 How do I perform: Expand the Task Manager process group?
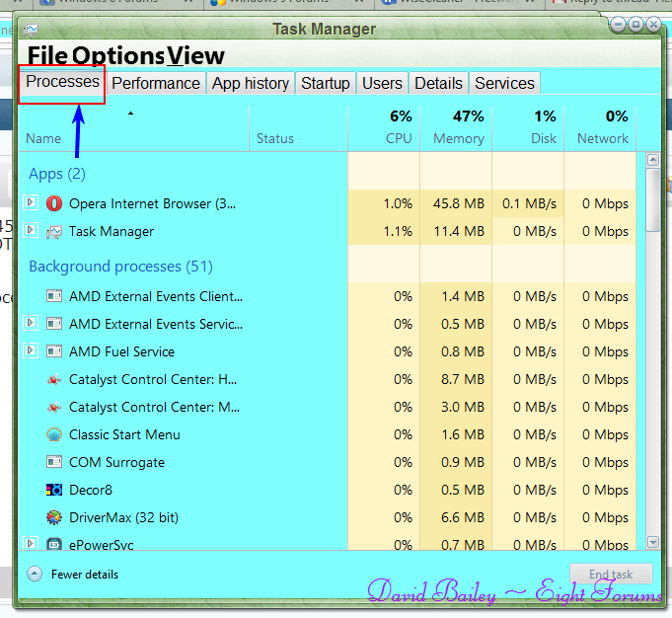click(x=30, y=229)
